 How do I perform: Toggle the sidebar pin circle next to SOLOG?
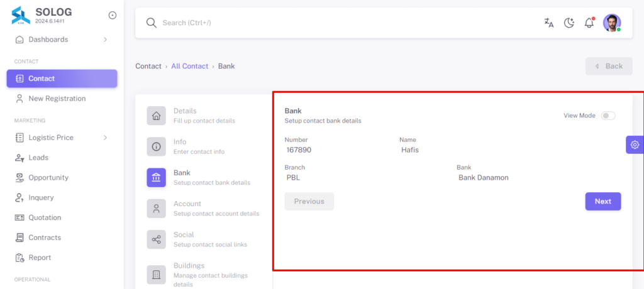[x=112, y=15]
